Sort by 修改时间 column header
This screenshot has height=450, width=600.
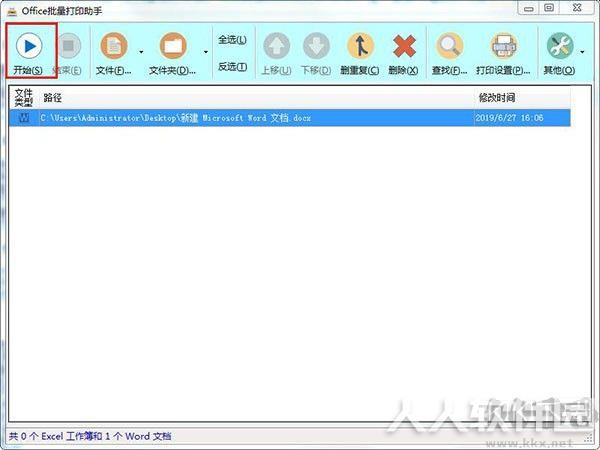pyautogui.click(x=522, y=98)
